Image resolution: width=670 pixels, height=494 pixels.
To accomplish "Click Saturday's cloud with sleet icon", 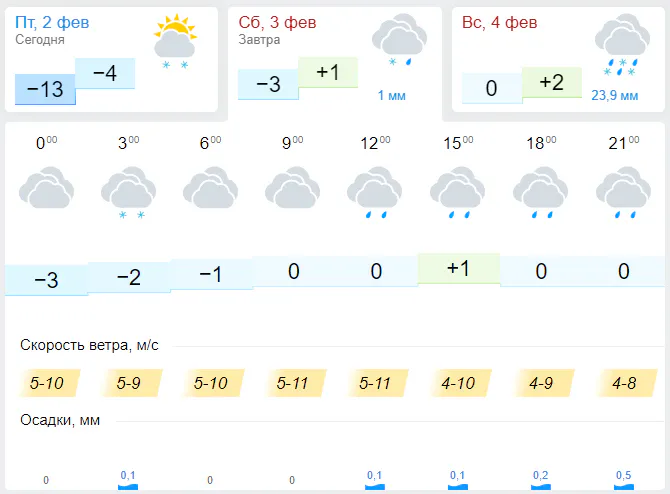I will 398,41.
